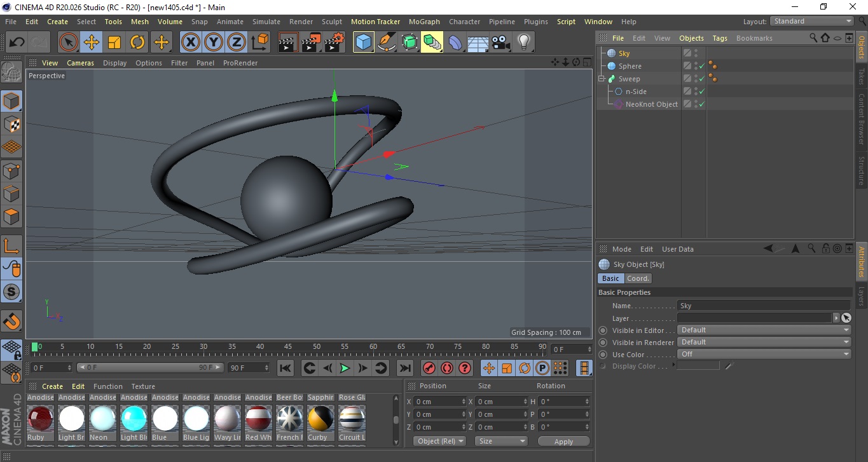The height and width of the screenshot is (462, 868).
Task: Add a Cube primitive object
Action: click(363, 43)
